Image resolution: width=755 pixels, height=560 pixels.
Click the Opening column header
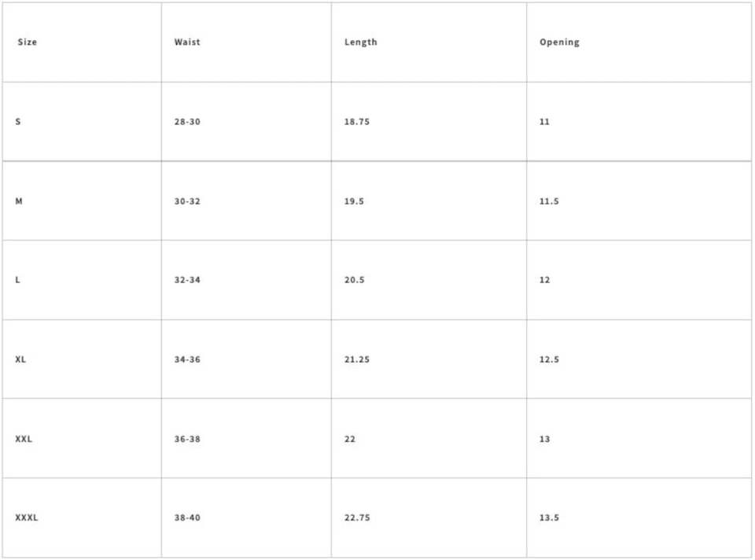click(559, 42)
